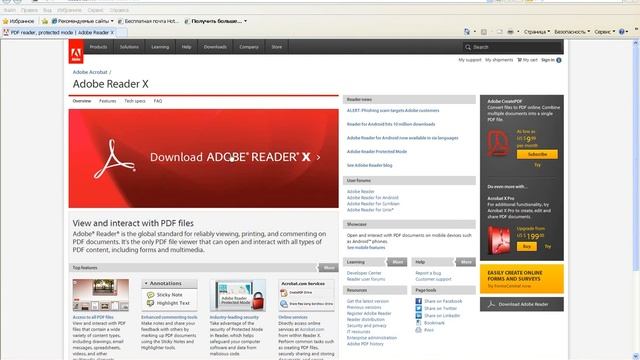Close the PDF reader browser tab
This screenshot has height=360, width=640.
click(112, 32)
